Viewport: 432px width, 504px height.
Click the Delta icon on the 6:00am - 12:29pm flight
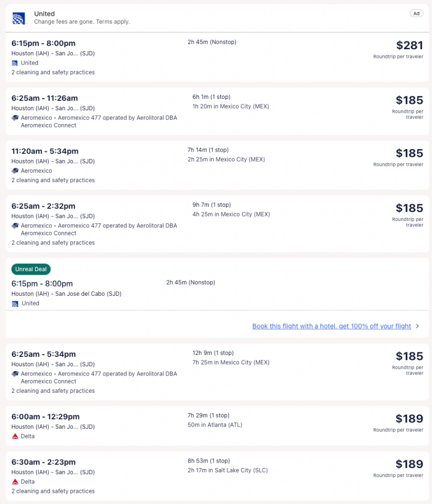tap(15, 437)
